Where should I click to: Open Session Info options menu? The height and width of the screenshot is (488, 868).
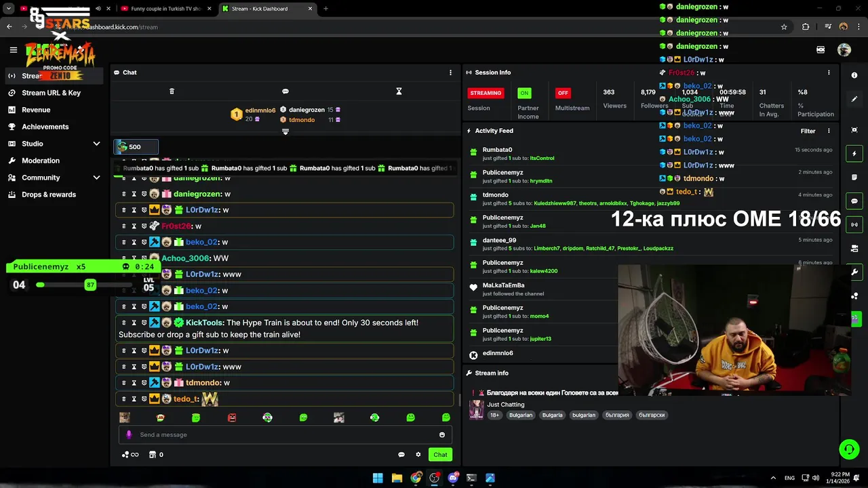tap(829, 73)
